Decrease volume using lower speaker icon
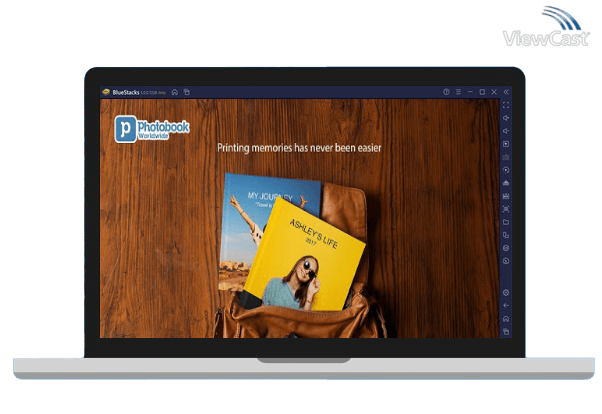 tap(506, 131)
